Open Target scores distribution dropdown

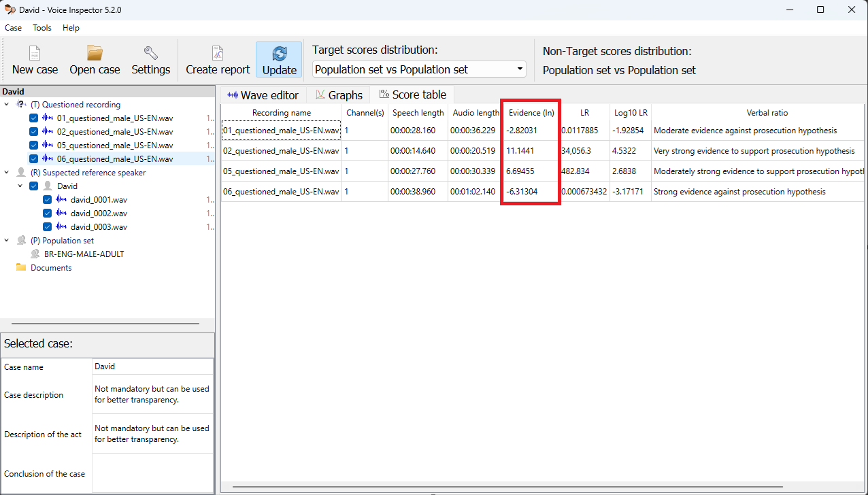pyautogui.click(x=419, y=69)
